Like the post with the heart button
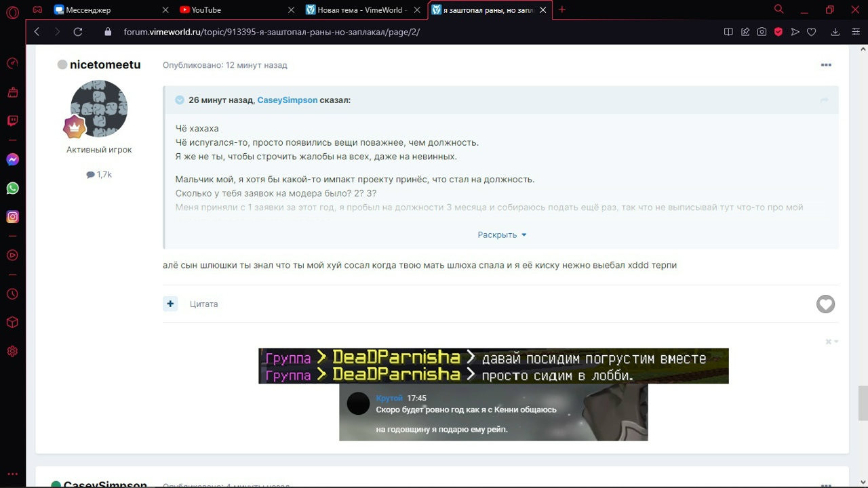 pos(825,304)
